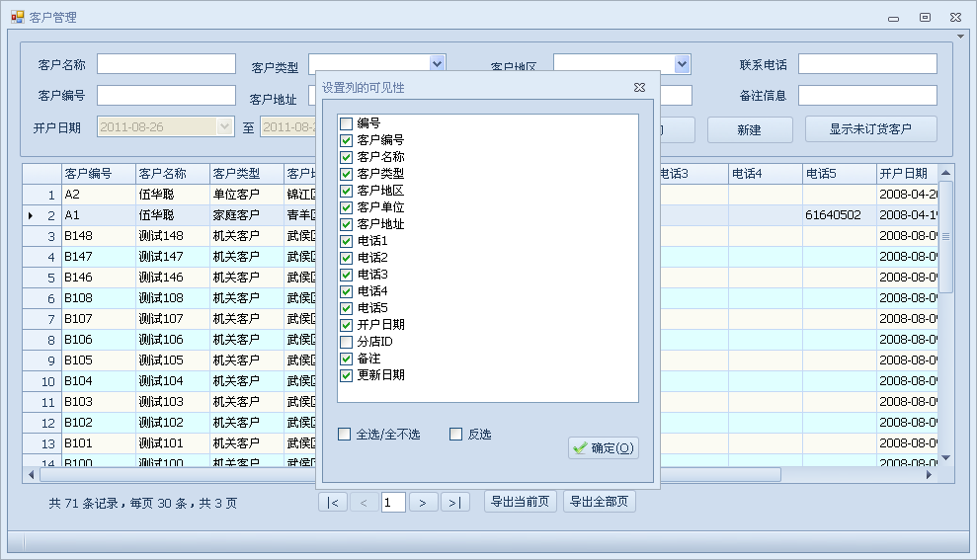Image resolution: width=977 pixels, height=560 pixels.
Task: Uncheck the 电话1 column checkbox
Action: tap(347, 241)
